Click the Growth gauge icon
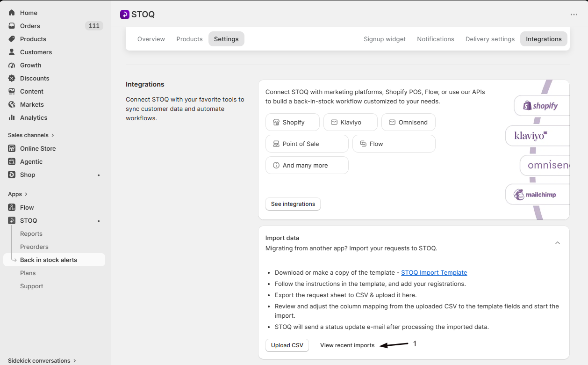Image resolution: width=588 pixels, height=365 pixels. pyautogui.click(x=12, y=65)
